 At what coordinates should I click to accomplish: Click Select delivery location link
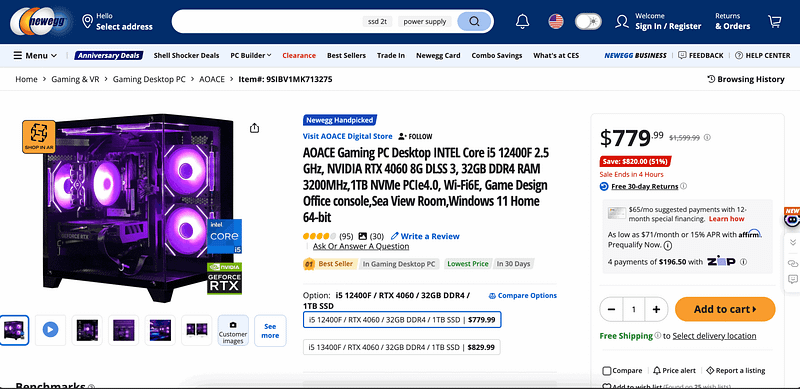coord(714,336)
